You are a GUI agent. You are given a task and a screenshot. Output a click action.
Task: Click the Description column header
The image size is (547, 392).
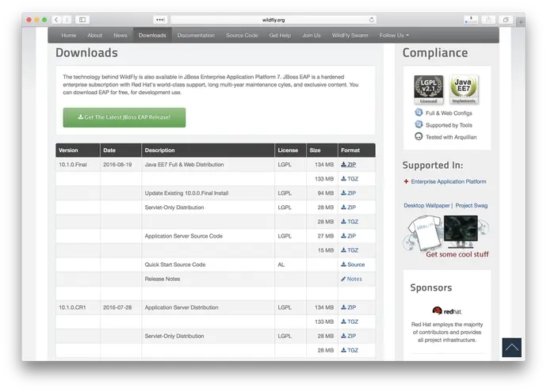click(208, 150)
